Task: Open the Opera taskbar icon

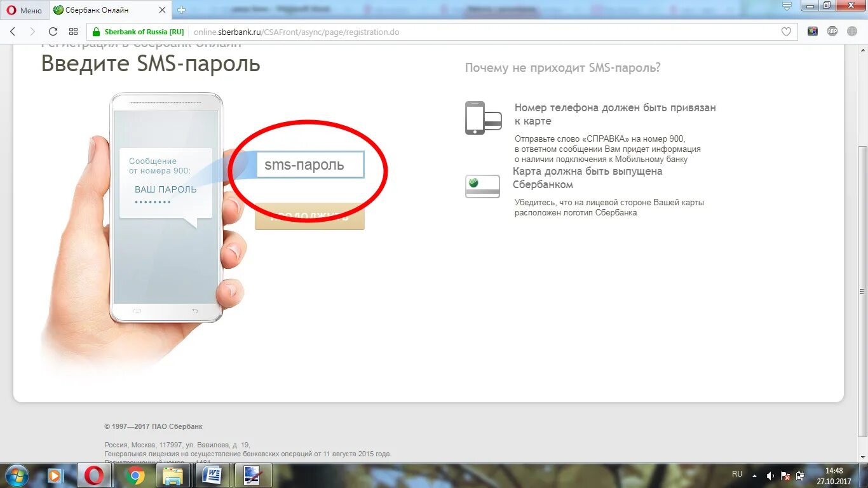Action: pyautogui.click(x=95, y=475)
